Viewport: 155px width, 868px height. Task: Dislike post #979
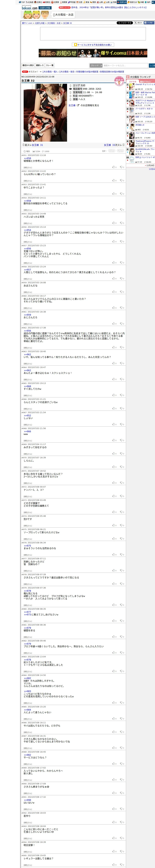click(x=122, y=605)
